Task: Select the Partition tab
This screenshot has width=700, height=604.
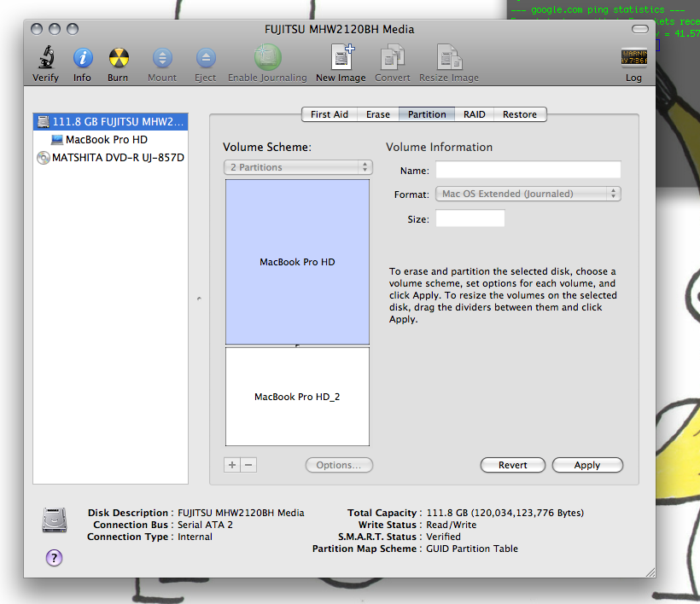Action: pyautogui.click(x=427, y=114)
